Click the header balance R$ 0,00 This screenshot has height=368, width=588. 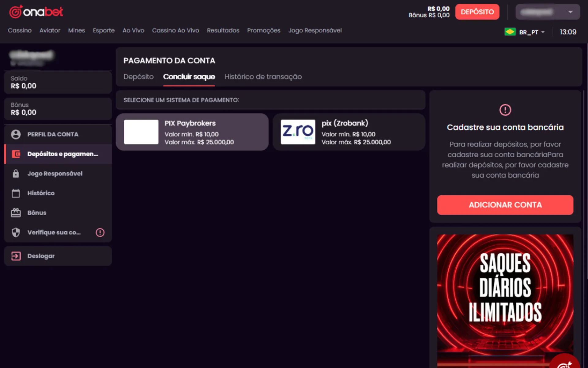click(x=438, y=9)
